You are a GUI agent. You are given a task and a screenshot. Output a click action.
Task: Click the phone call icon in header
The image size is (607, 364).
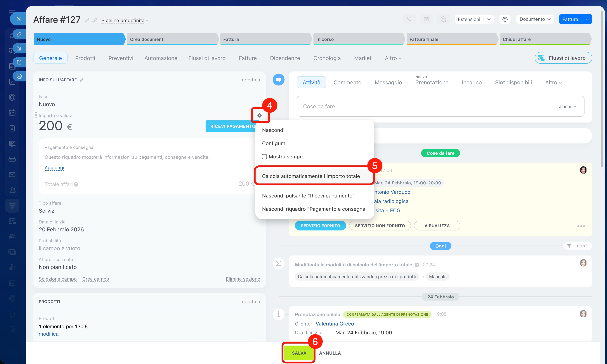tap(409, 19)
